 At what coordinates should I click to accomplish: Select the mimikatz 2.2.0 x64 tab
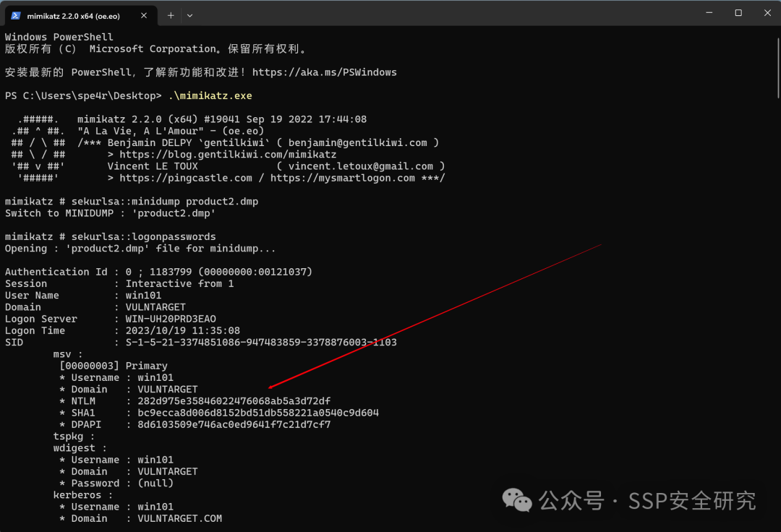(x=81, y=15)
